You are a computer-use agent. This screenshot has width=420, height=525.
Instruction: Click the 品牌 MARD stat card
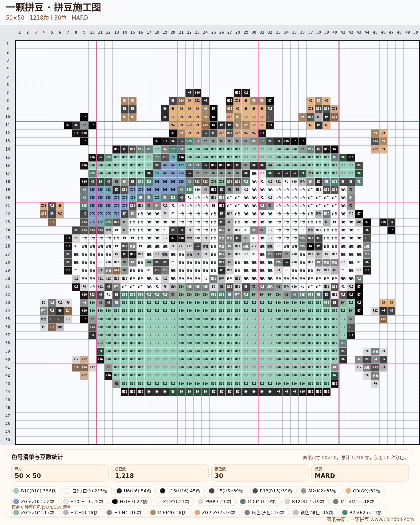tap(360, 473)
